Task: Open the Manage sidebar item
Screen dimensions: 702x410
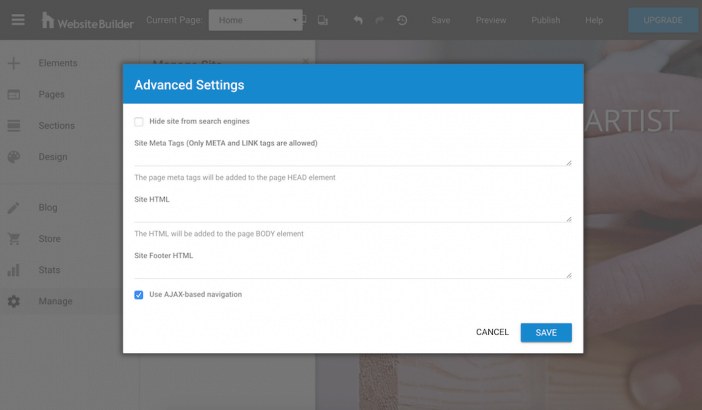Action: coord(55,301)
